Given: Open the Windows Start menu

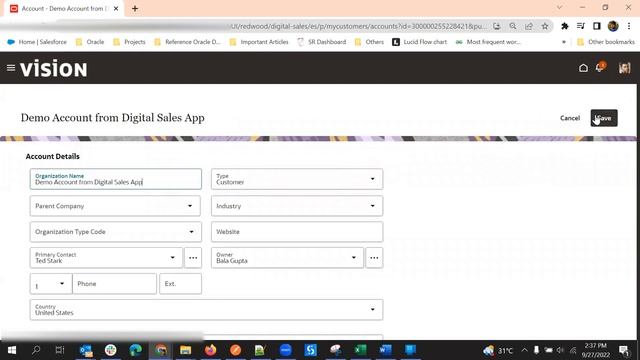Looking at the screenshot, I should [x=11, y=350].
